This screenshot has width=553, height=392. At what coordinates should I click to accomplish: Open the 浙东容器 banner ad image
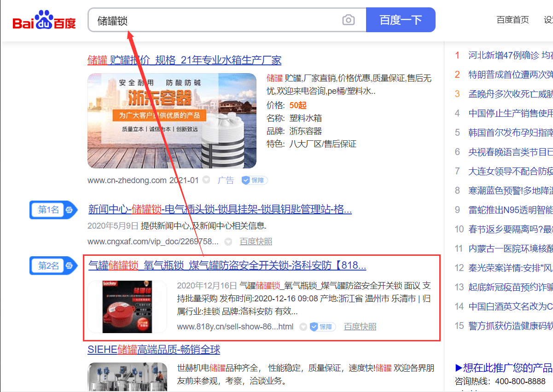[172, 121]
